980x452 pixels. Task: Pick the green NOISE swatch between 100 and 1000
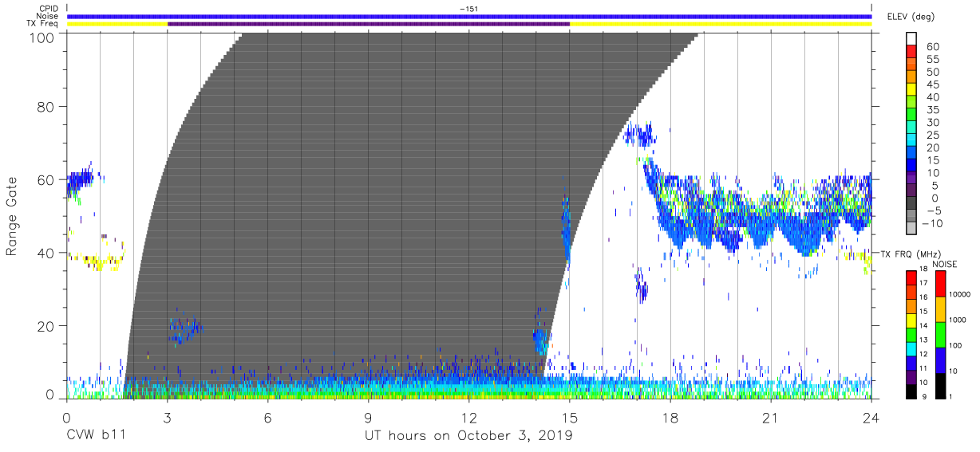(x=940, y=334)
